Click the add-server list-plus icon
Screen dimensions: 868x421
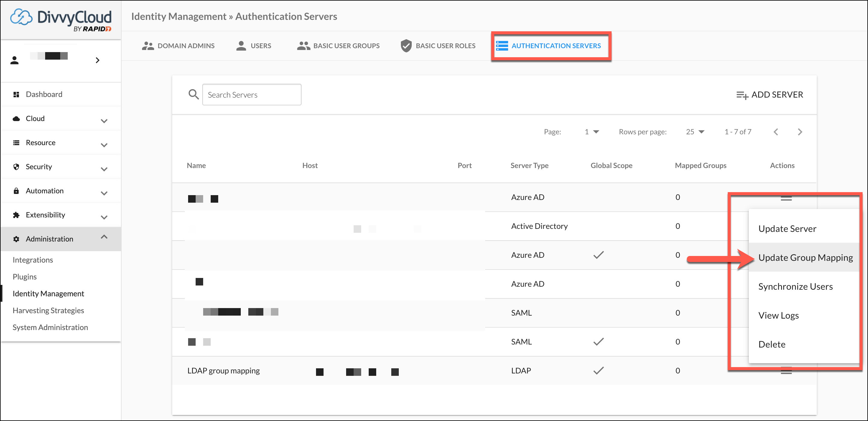(742, 95)
